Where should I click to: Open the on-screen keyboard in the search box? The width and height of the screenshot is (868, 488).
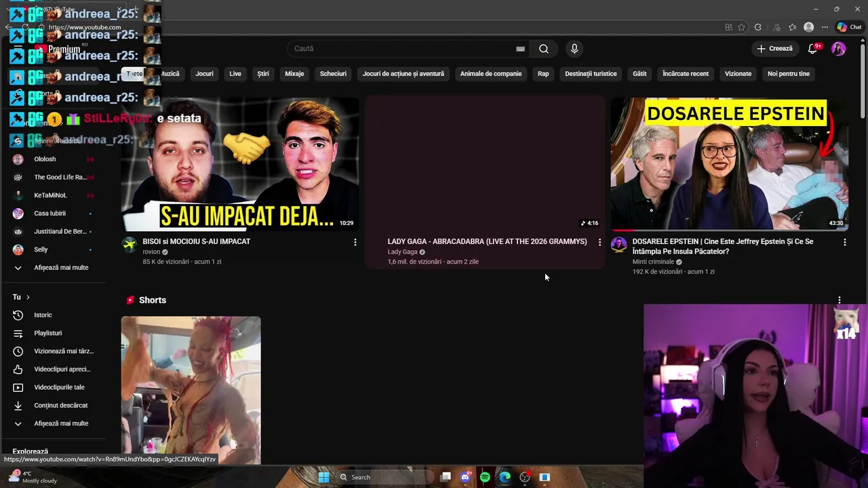pyautogui.click(x=520, y=49)
